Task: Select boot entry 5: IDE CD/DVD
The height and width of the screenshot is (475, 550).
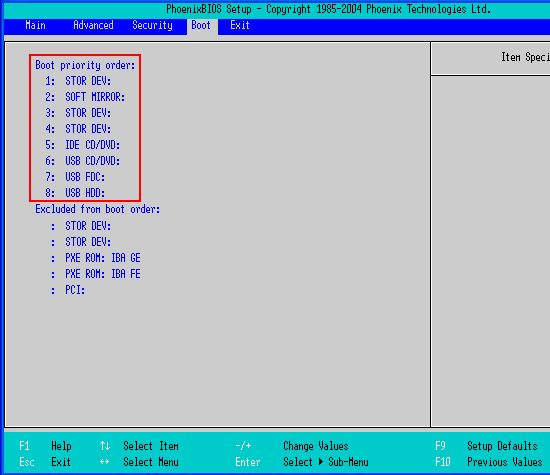Action: (82, 145)
